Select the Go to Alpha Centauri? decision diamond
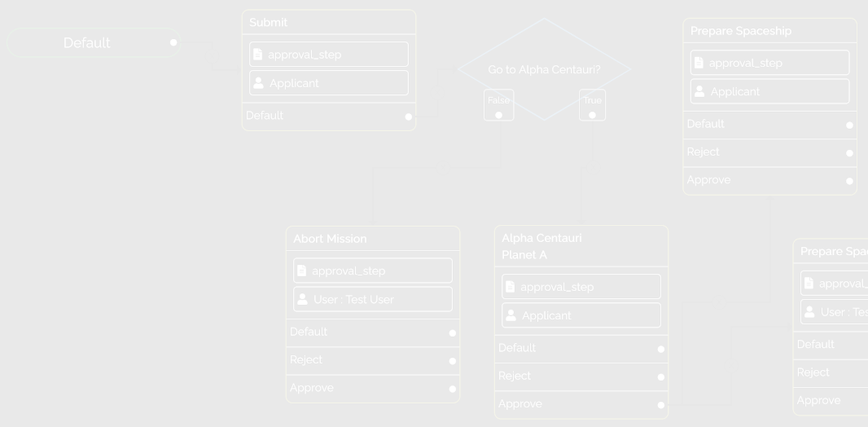 [x=544, y=69]
